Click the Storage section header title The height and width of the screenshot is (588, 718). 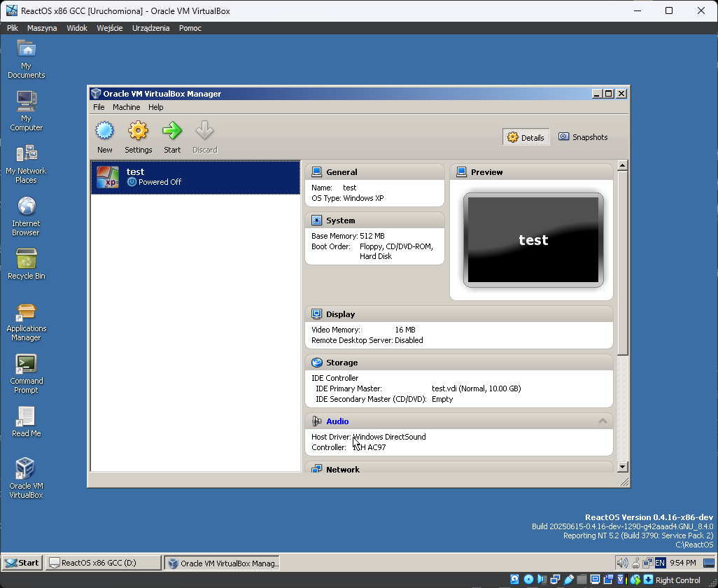click(342, 363)
